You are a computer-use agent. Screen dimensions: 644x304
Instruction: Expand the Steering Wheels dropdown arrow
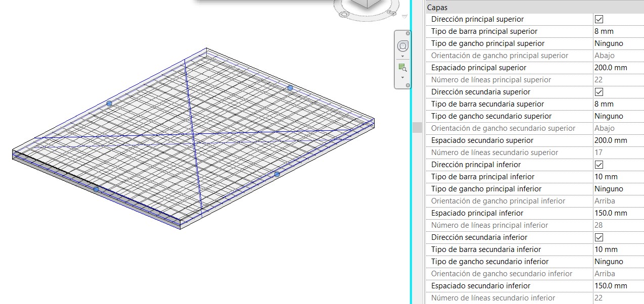[x=403, y=57]
